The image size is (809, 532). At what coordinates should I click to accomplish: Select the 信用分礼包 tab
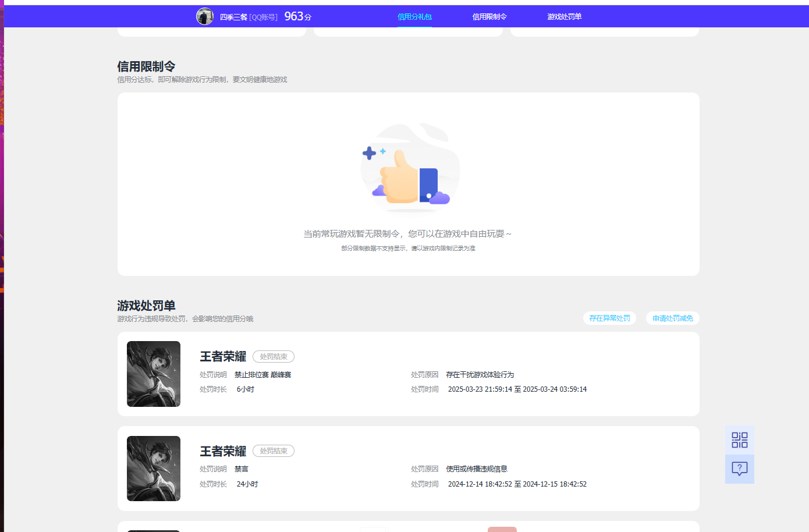(x=414, y=17)
